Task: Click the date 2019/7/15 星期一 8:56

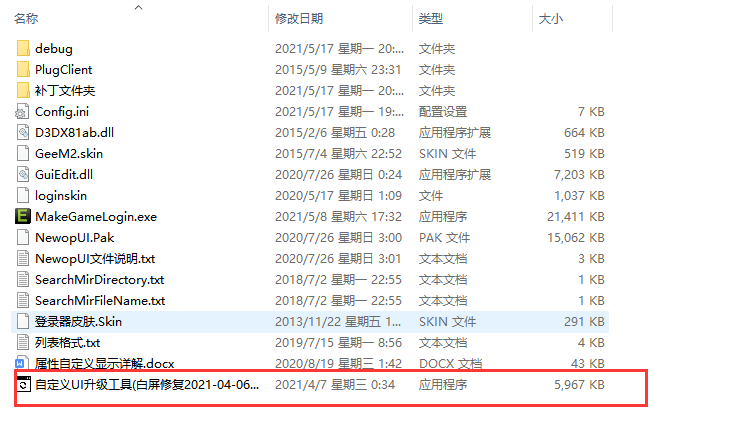Action: click(338, 343)
